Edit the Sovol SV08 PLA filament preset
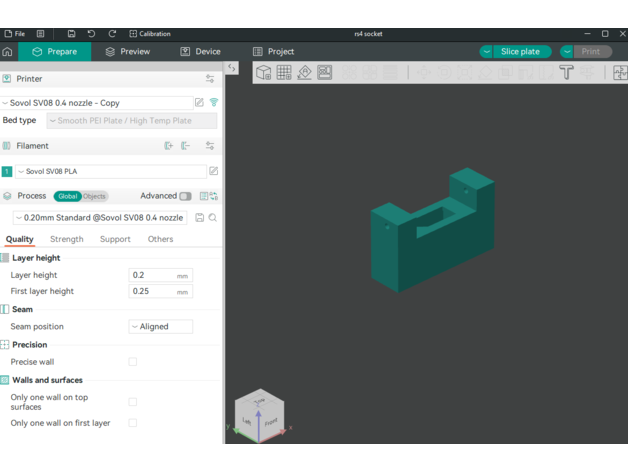 pyautogui.click(x=213, y=172)
